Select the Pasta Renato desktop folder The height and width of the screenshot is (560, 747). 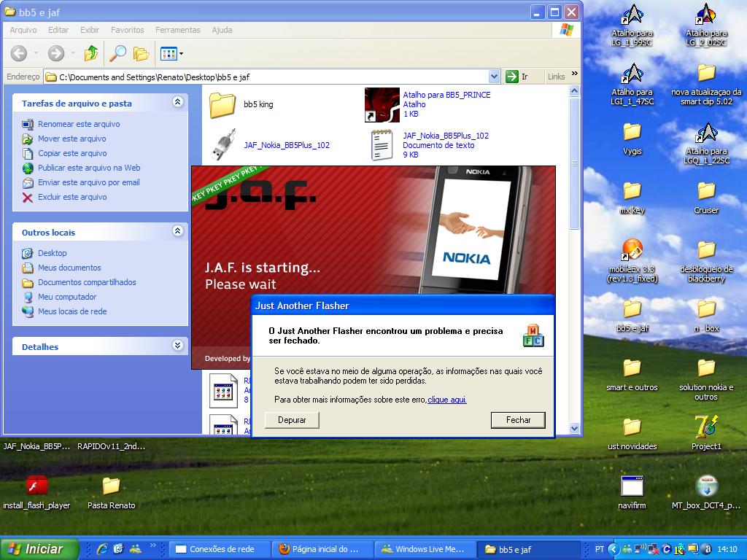(111, 492)
